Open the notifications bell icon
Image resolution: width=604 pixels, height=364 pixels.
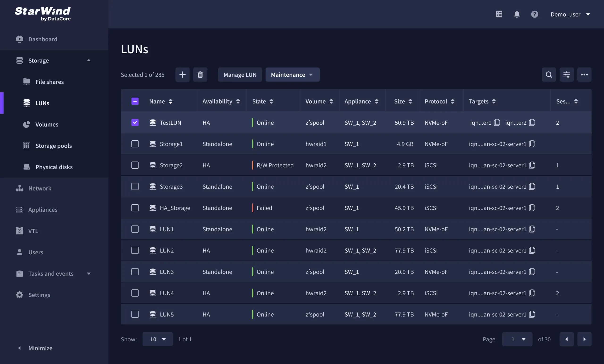pyautogui.click(x=517, y=14)
